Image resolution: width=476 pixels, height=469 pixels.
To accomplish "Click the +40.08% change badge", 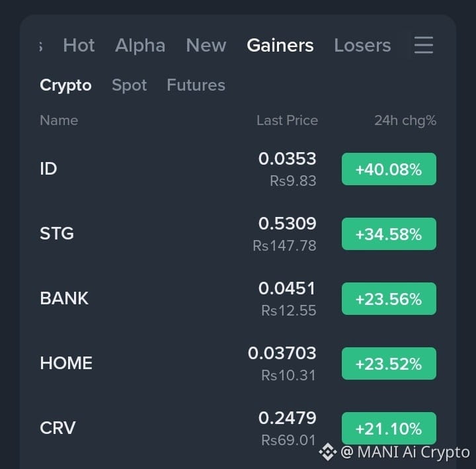I will click(x=389, y=169).
